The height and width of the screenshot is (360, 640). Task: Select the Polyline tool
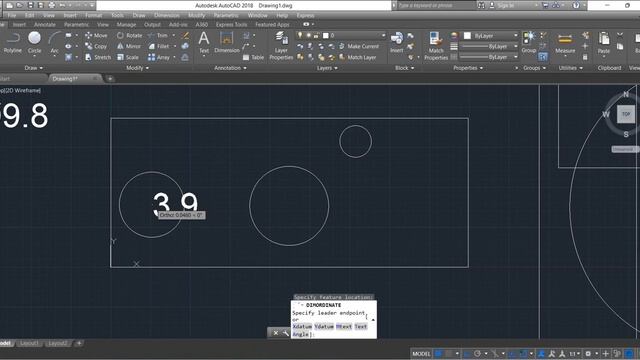coord(13,43)
